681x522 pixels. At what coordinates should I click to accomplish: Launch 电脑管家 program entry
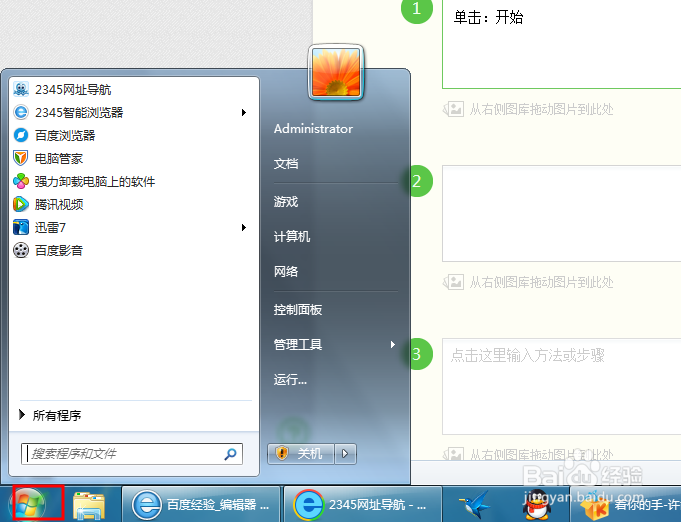pyautogui.click(x=134, y=158)
